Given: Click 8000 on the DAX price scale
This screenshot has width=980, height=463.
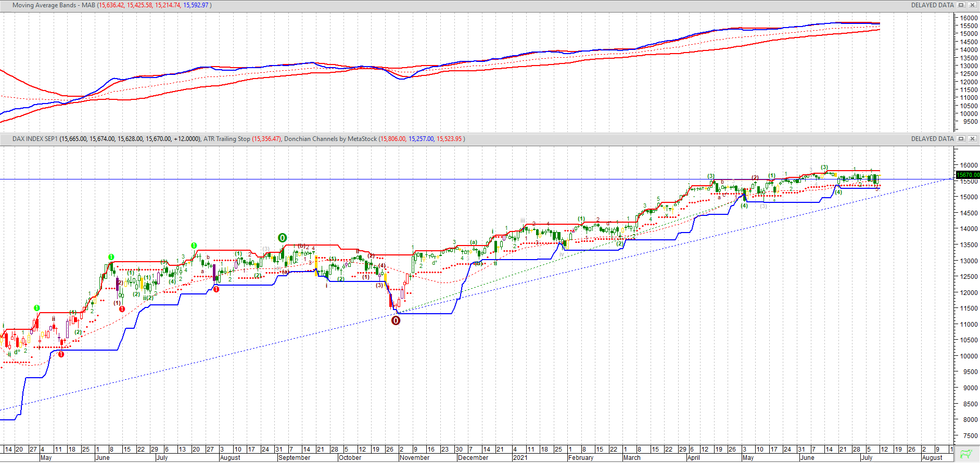Looking at the screenshot, I should [x=969, y=420].
